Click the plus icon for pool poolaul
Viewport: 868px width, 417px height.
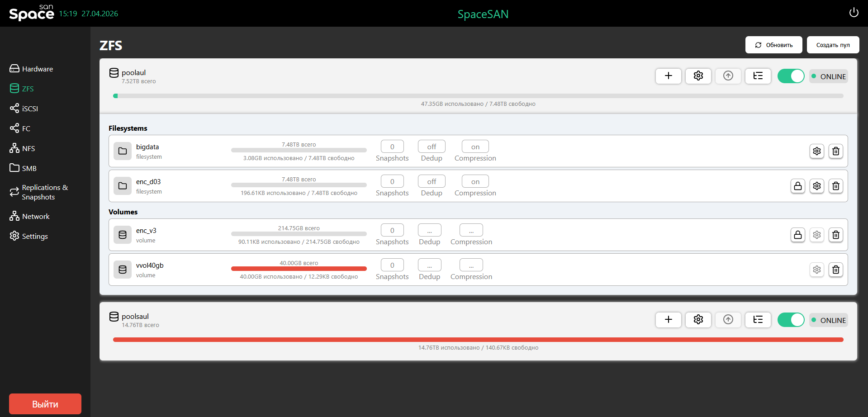pos(668,76)
